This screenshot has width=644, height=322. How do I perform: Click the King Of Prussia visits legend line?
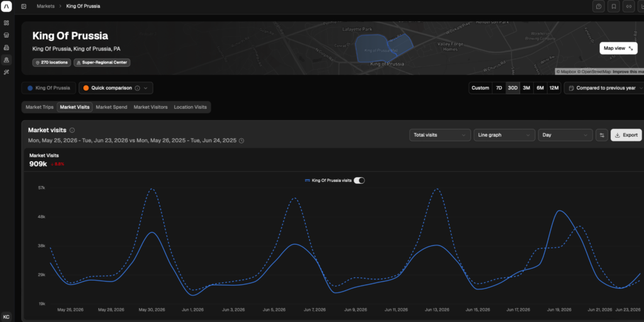point(307,180)
